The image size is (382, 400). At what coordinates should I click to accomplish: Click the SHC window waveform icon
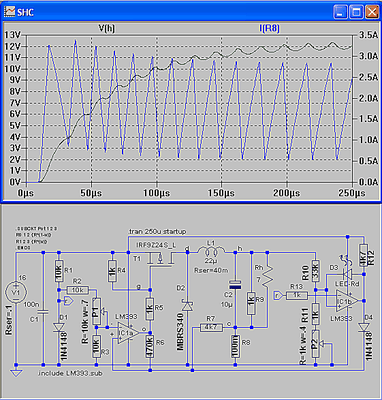pos(9,12)
